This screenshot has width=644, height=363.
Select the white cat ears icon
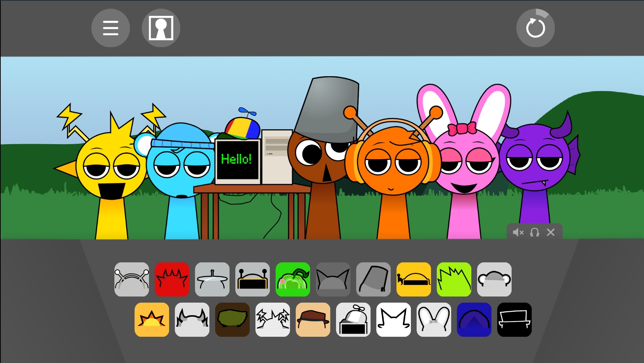[x=394, y=320]
